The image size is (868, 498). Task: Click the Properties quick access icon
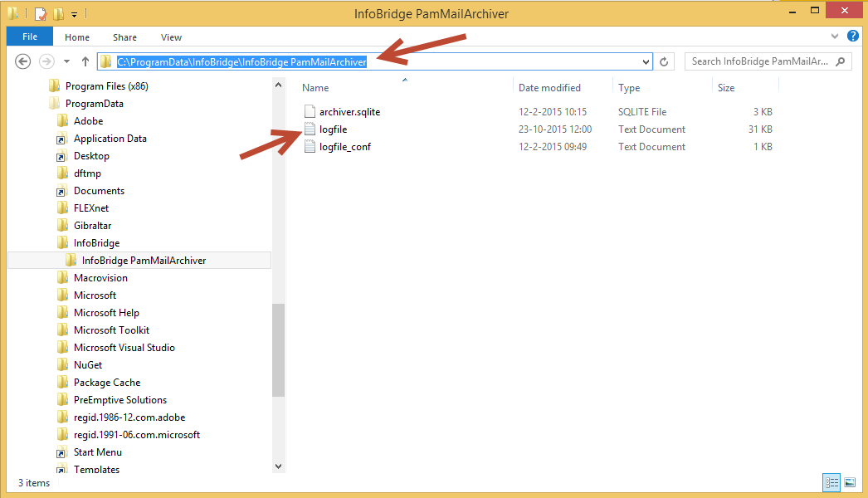point(41,13)
